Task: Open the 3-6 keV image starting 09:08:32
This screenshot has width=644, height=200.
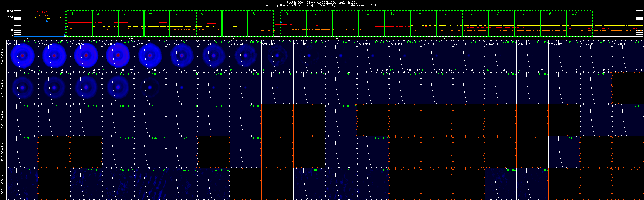Action: pos(118,56)
